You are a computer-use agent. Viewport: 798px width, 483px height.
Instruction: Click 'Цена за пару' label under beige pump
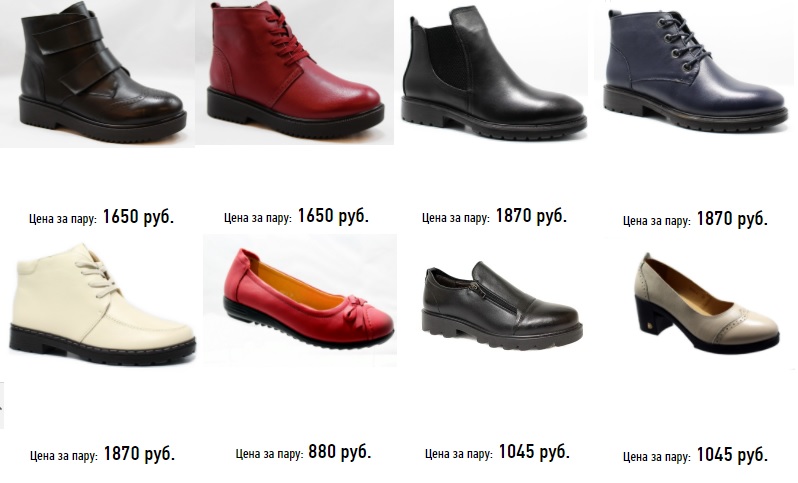657,457
